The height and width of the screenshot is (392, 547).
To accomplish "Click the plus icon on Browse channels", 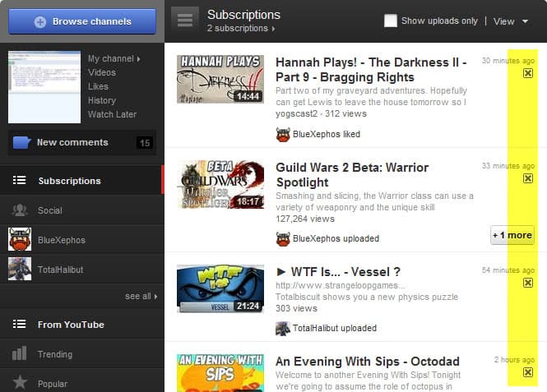I will [x=40, y=22].
